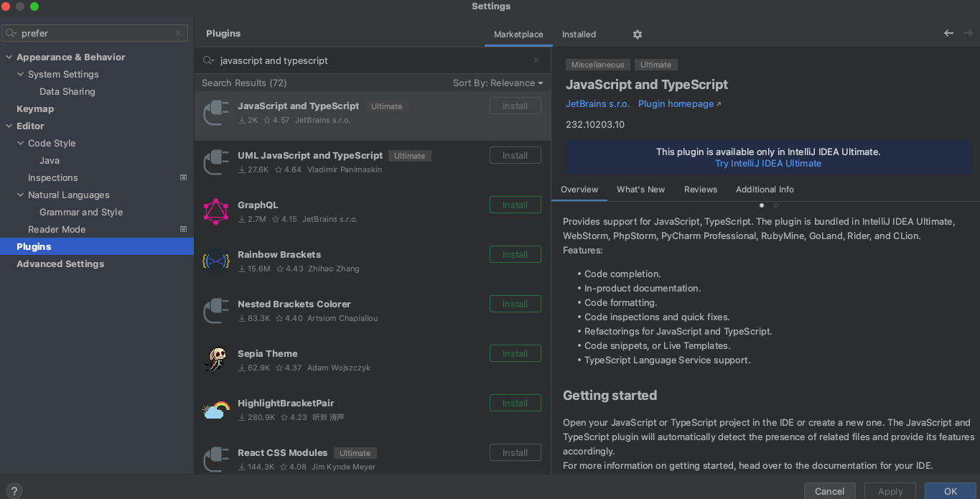
Task: Open the JetBrains s.r.o. vendor link
Action: click(597, 103)
